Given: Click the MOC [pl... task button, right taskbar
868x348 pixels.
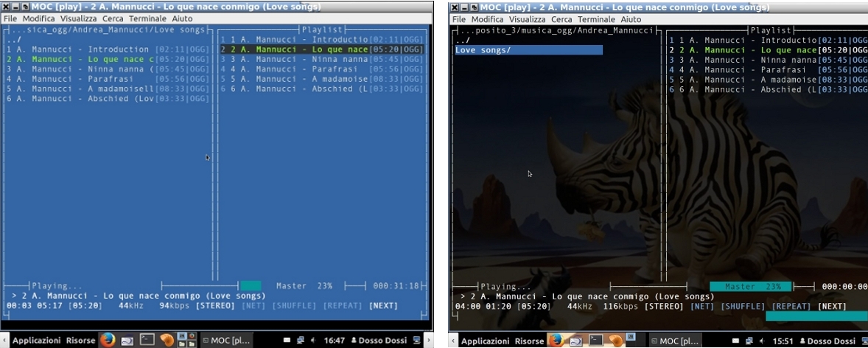Looking at the screenshot, I should pos(675,340).
